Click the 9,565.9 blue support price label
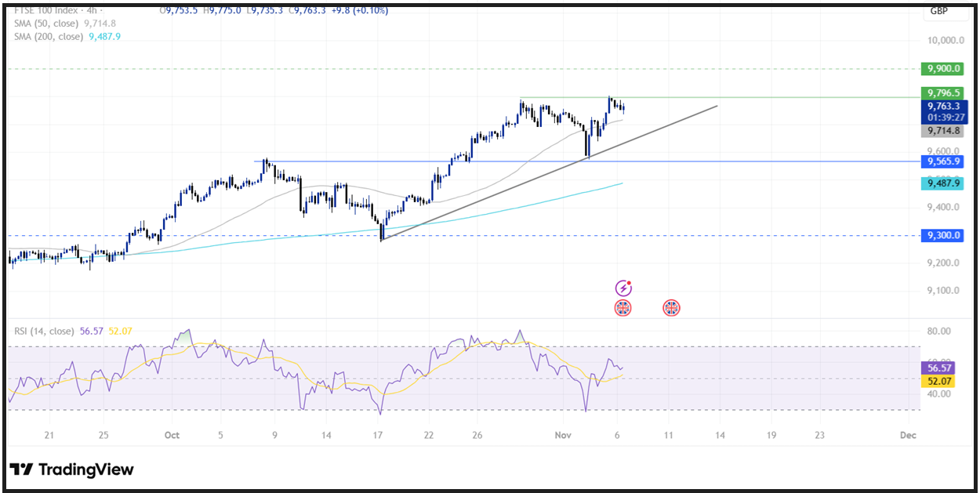The image size is (980, 493). tap(944, 161)
